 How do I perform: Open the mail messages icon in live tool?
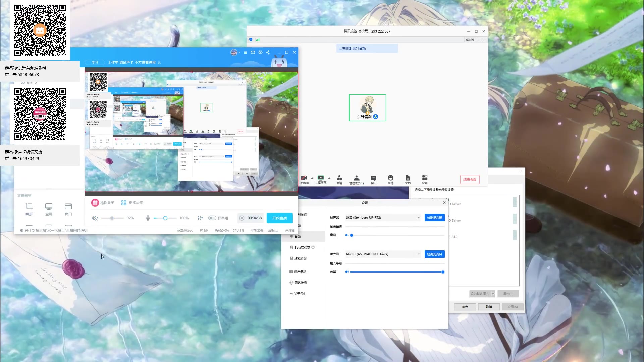253,52
